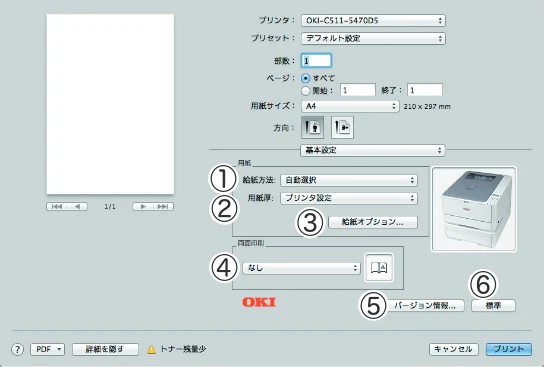Open the PDF dropdown menu
This screenshot has width=545, height=367.
pos(48,349)
